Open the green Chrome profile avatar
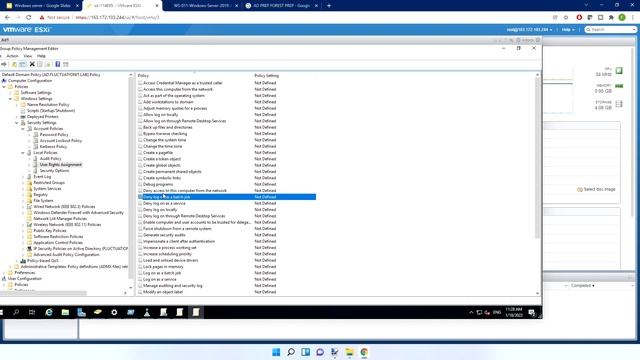This screenshot has width=640, height=360. click(622, 18)
